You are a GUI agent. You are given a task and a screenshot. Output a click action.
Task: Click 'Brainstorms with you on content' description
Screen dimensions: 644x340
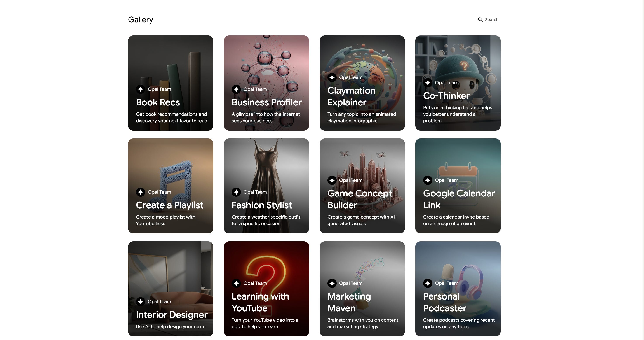(362, 323)
